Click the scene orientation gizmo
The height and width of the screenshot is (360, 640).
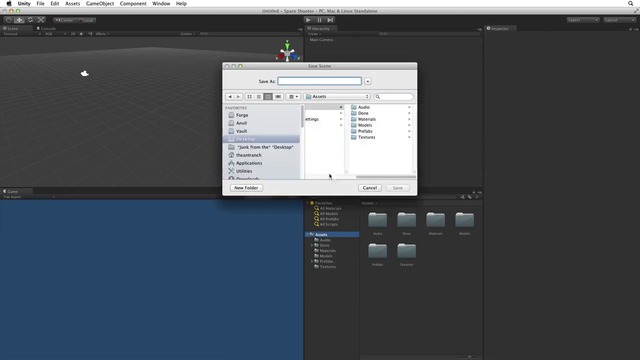[x=287, y=52]
